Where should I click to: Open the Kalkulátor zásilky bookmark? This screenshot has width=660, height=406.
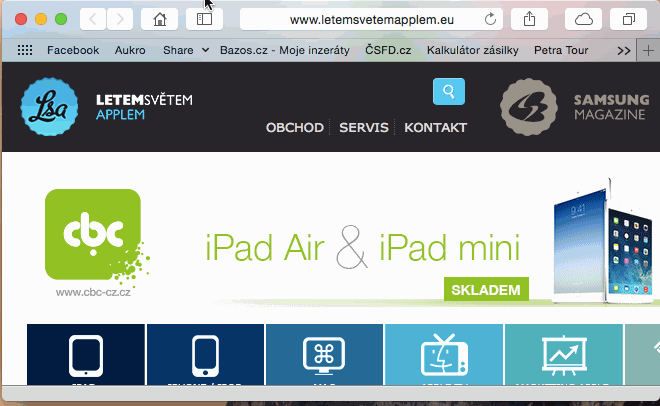472,50
